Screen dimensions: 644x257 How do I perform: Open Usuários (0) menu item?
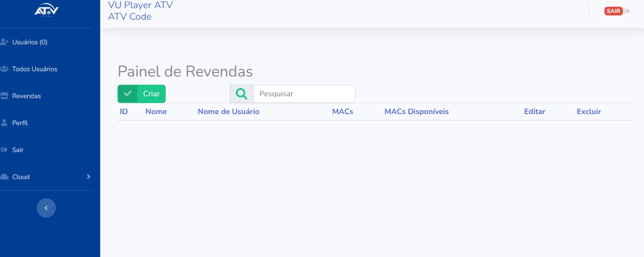[30, 42]
